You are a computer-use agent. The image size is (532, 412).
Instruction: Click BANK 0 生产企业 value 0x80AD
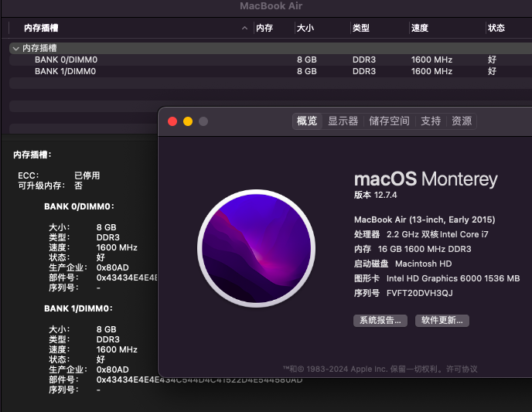(x=113, y=267)
